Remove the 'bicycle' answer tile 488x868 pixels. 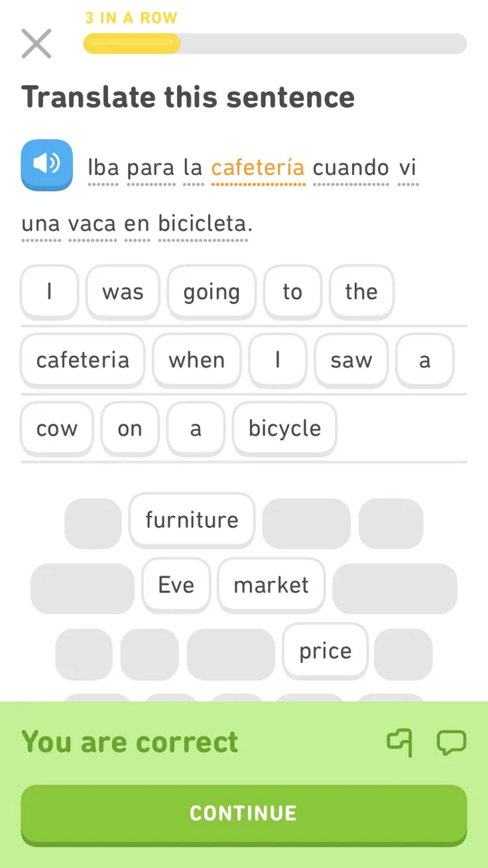point(284,428)
